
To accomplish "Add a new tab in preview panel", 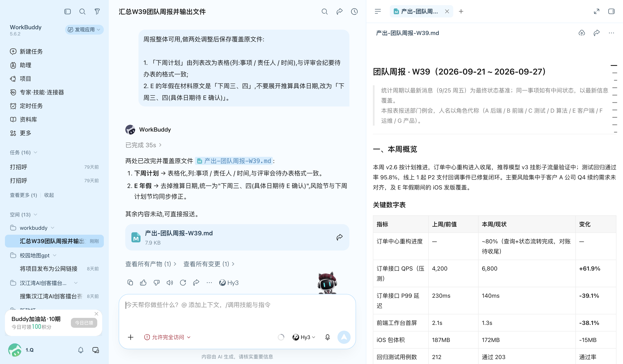I will (461, 11).
